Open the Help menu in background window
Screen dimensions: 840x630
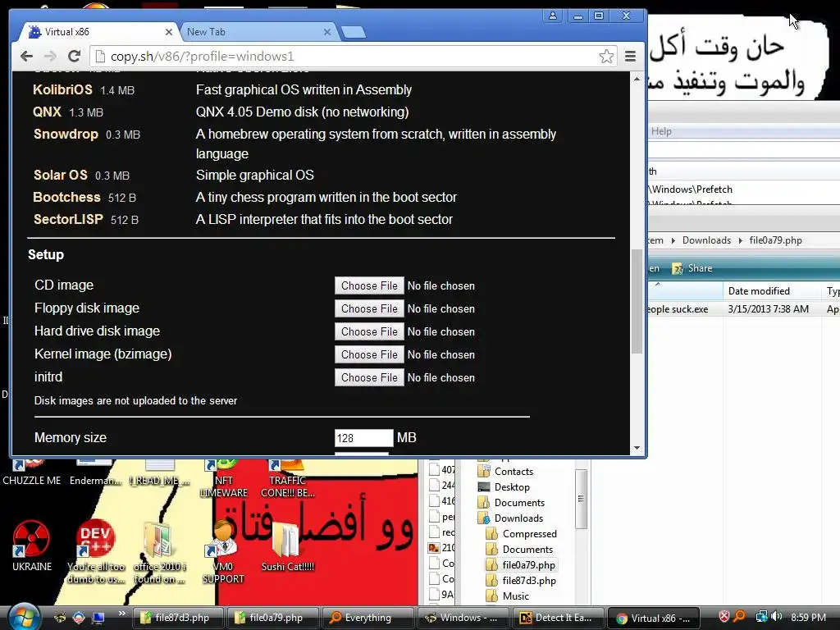[x=661, y=131]
